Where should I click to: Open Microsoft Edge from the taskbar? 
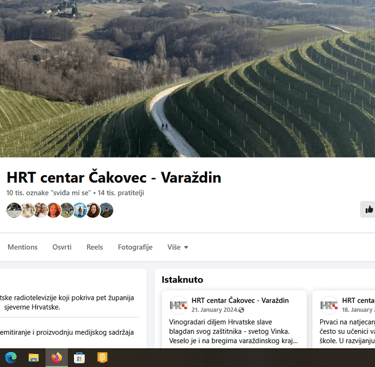[11, 358]
